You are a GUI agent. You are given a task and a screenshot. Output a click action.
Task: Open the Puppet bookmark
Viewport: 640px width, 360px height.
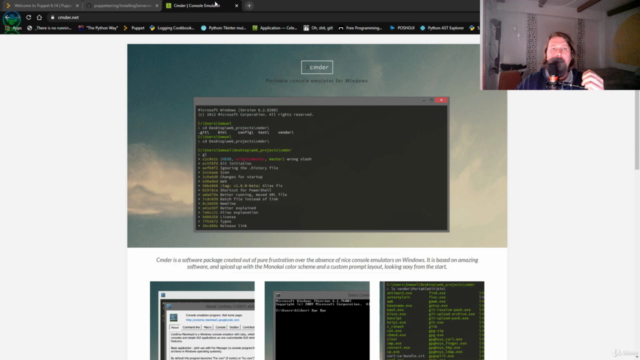[x=134, y=28]
